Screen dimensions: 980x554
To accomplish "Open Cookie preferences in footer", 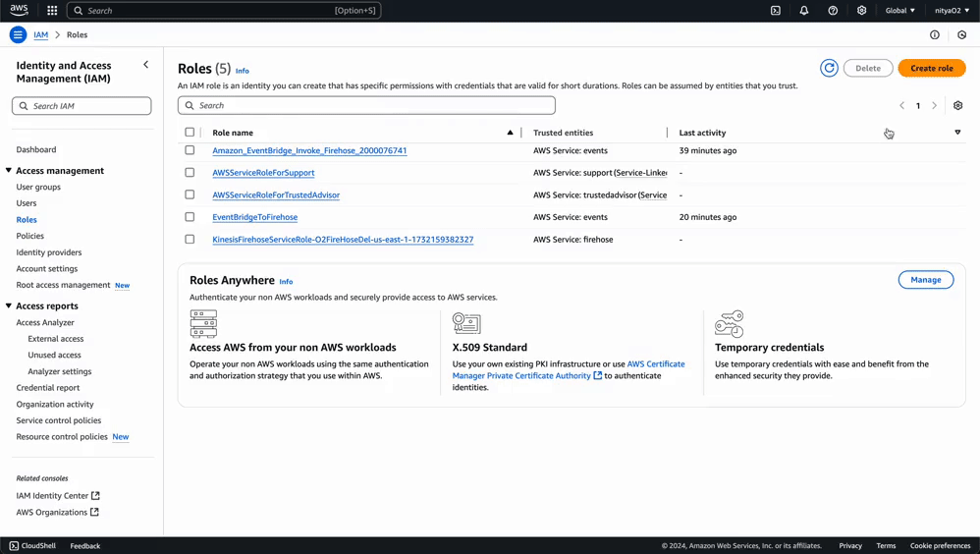I will pyautogui.click(x=940, y=546).
